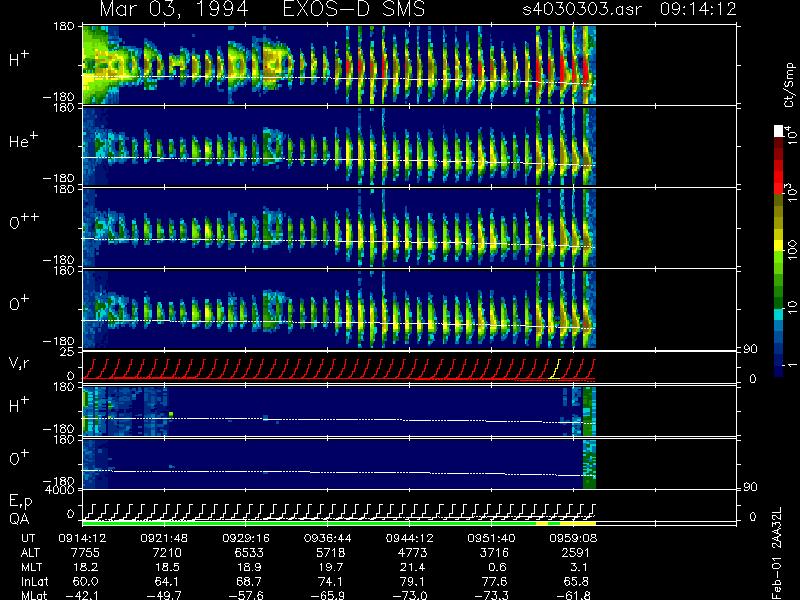Click the ALT value '7755'
The height and width of the screenshot is (600, 800).
click(85, 553)
